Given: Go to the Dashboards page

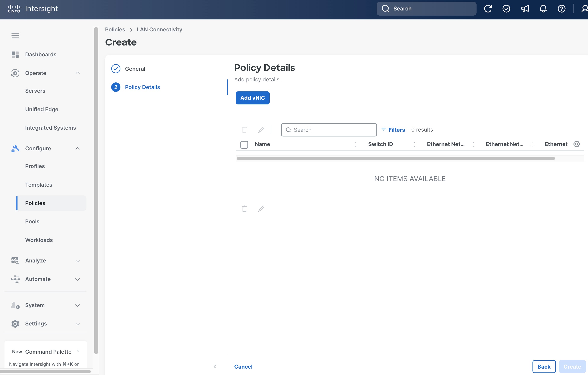Looking at the screenshot, I should click(x=41, y=54).
